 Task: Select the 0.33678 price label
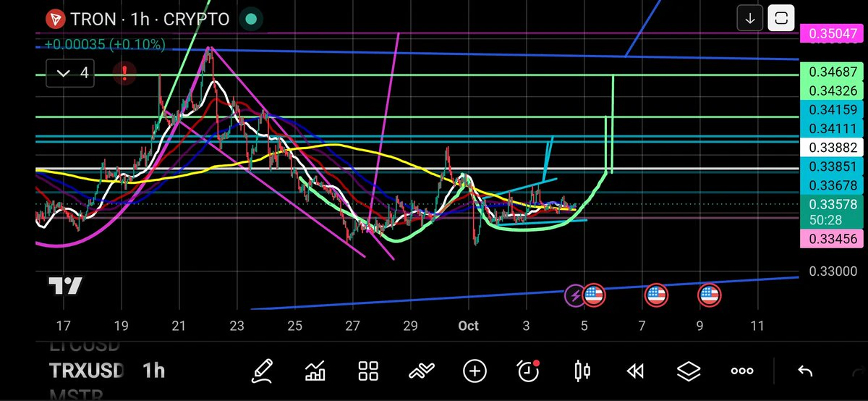click(830, 185)
